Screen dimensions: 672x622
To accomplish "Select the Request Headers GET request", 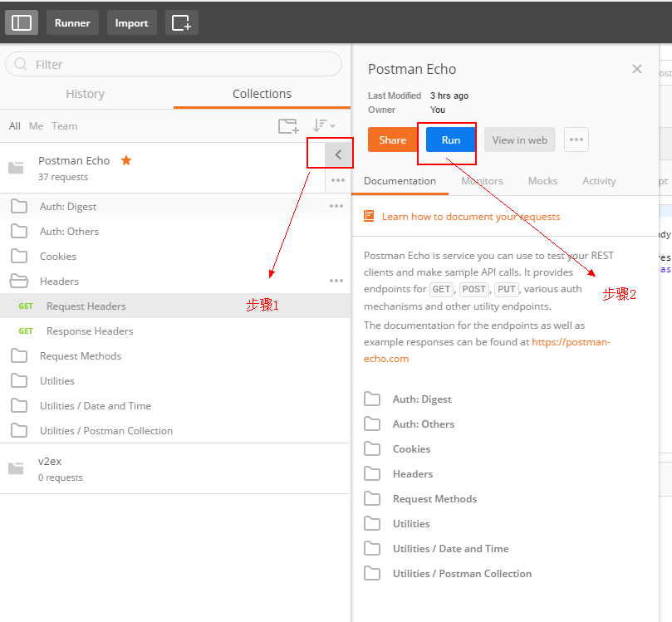I will [175, 306].
